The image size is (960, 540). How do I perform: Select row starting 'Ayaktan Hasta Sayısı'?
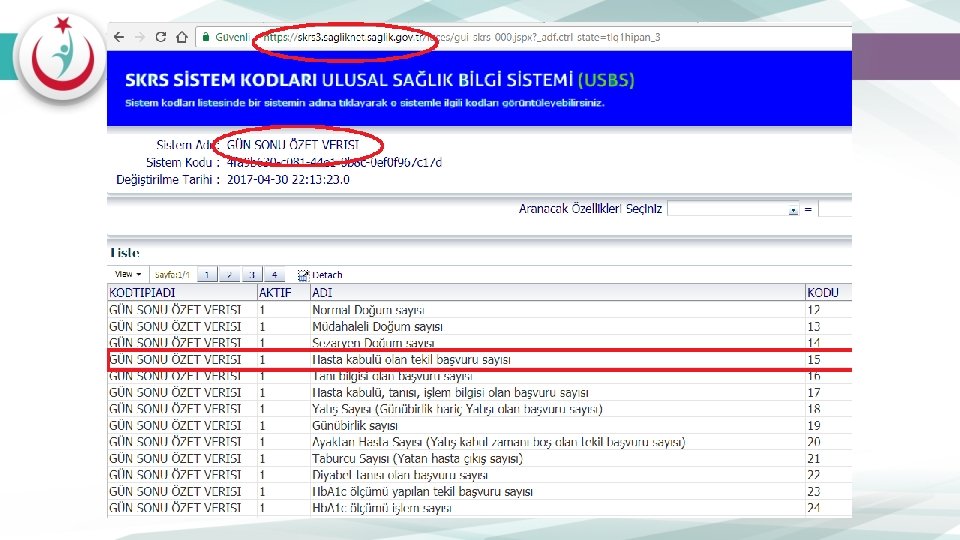click(479, 442)
